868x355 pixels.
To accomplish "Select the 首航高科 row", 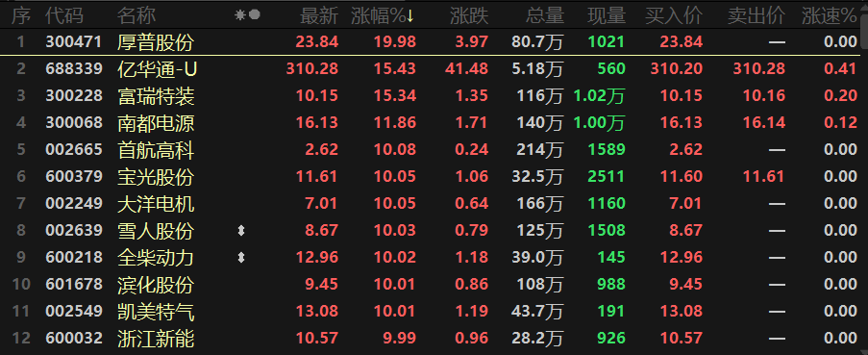I will click(x=434, y=150).
